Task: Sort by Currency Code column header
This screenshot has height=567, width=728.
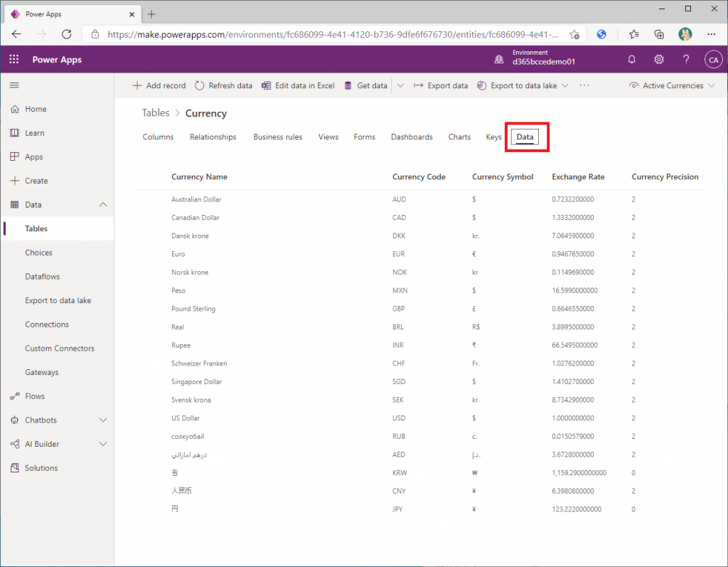Action: [x=419, y=176]
